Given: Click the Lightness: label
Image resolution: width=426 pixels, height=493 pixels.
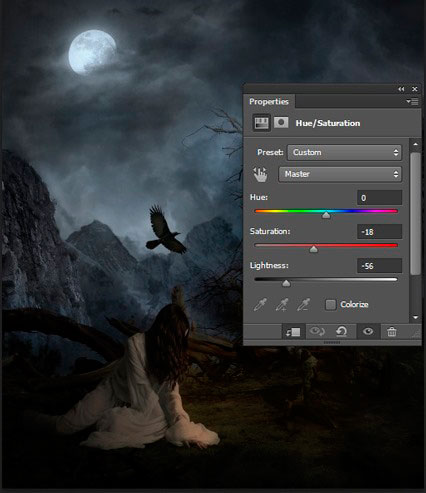Looking at the screenshot, I should click(269, 265).
